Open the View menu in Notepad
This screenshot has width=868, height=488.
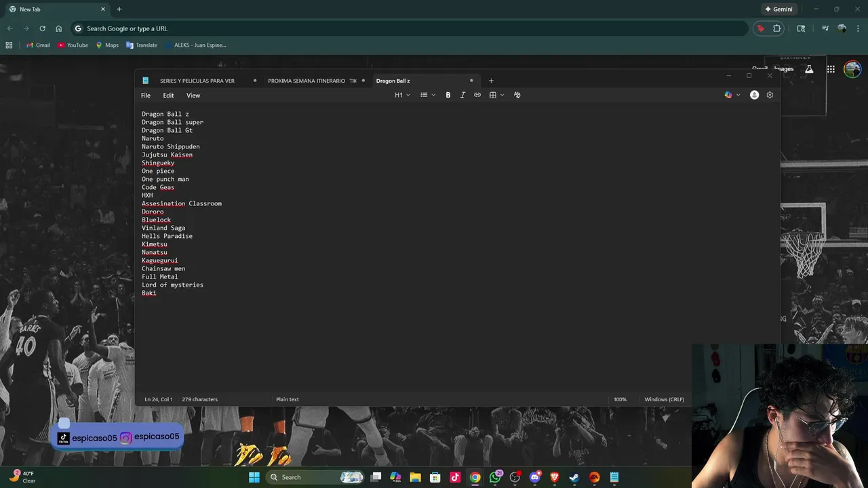(193, 96)
